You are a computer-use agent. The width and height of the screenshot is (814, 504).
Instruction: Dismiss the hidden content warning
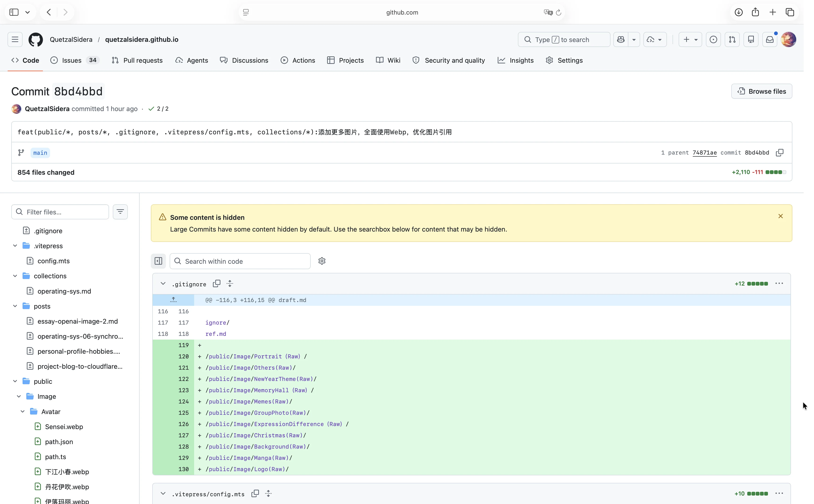tap(780, 216)
